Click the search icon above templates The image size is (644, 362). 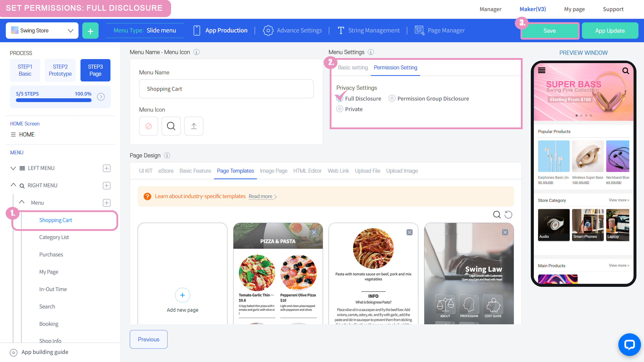[x=497, y=215]
